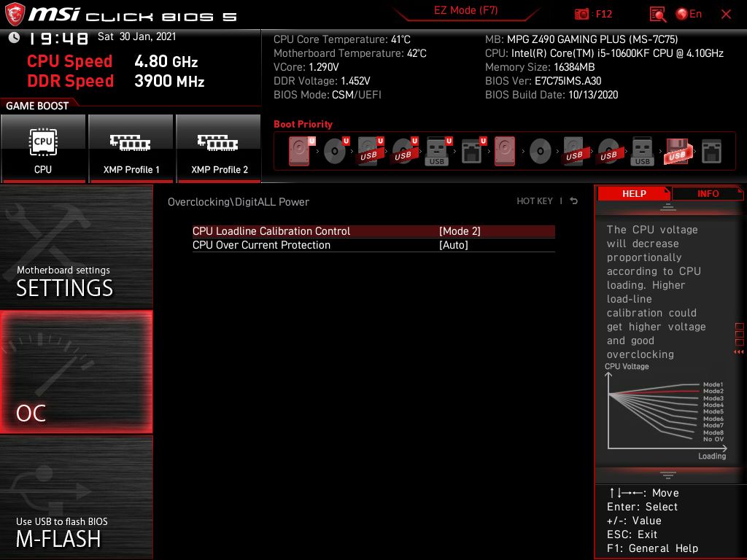
Task: Open the SETTINGS motherboard settings section
Action: pyautogui.click(x=76, y=246)
